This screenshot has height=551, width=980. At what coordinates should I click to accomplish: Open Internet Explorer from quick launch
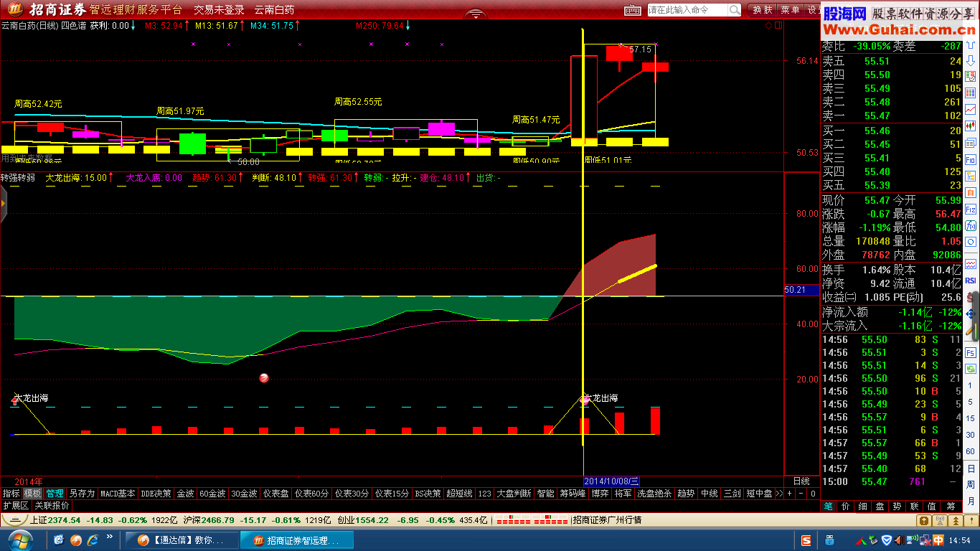click(x=93, y=540)
